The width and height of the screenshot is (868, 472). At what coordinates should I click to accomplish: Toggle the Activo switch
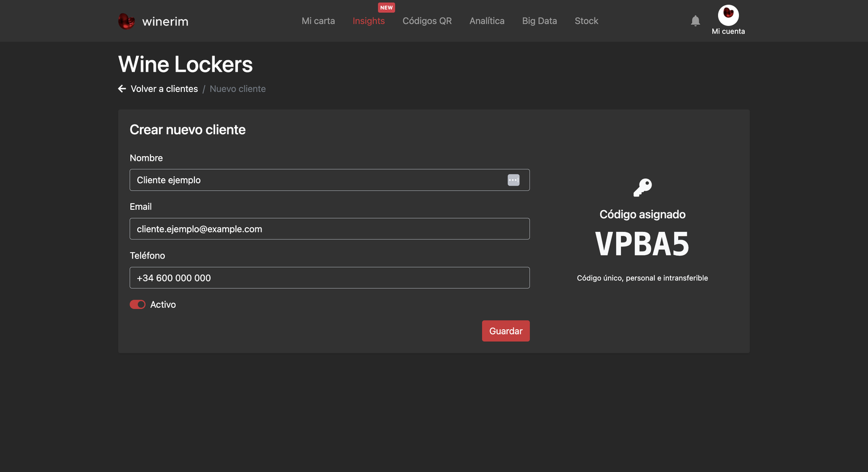[138, 304]
